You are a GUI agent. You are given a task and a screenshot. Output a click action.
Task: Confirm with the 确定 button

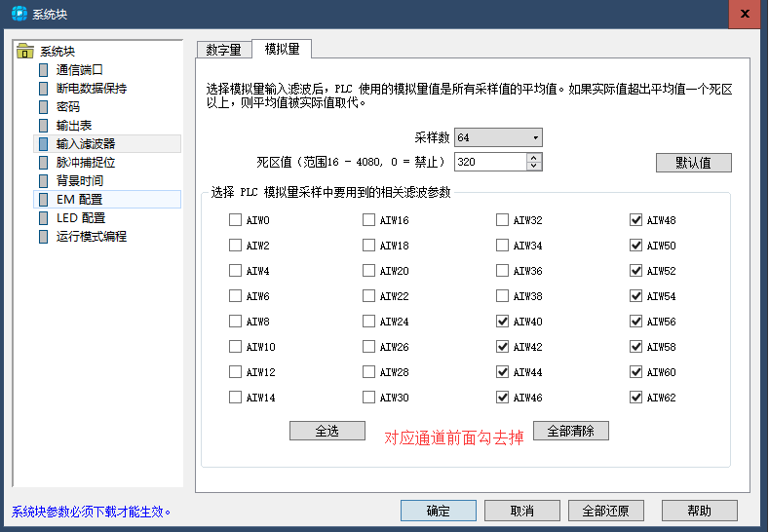tap(439, 511)
